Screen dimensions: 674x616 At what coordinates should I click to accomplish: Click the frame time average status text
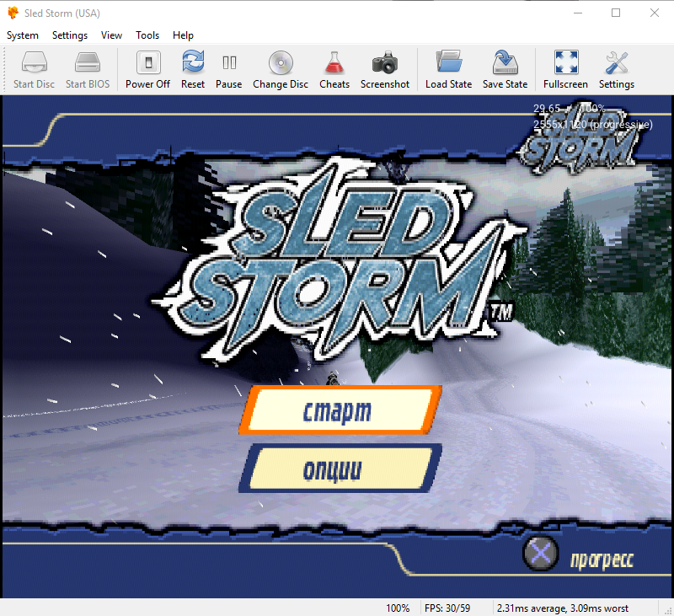(x=562, y=608)
